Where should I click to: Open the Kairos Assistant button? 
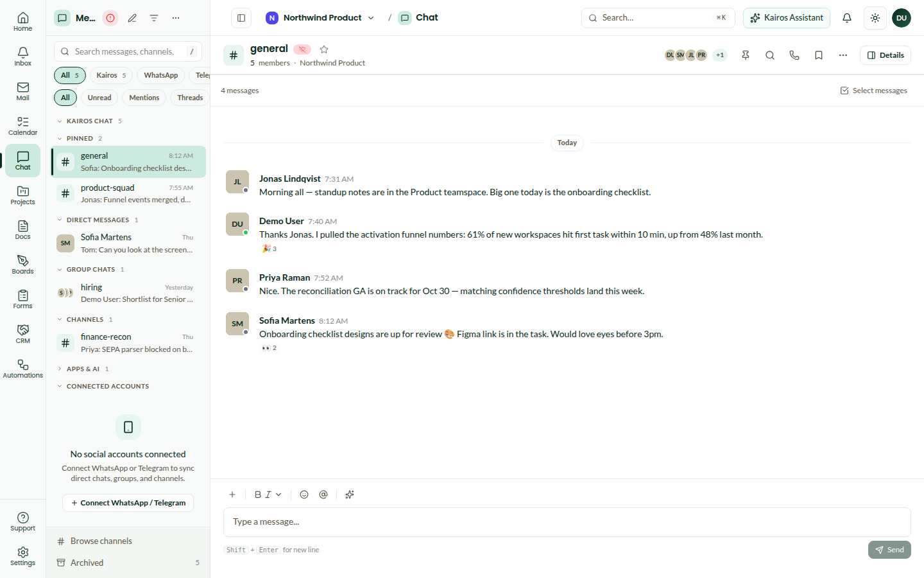[x=787, y=18]
